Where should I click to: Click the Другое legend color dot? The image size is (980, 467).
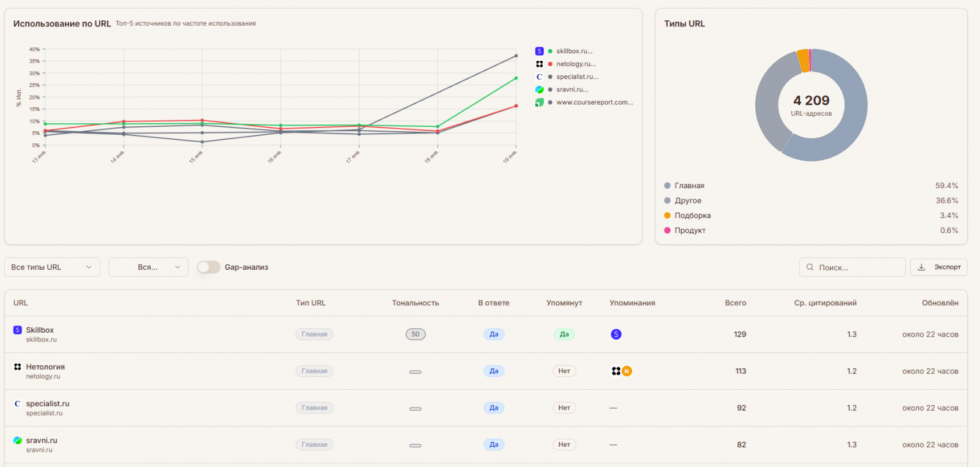pos(667,201)
